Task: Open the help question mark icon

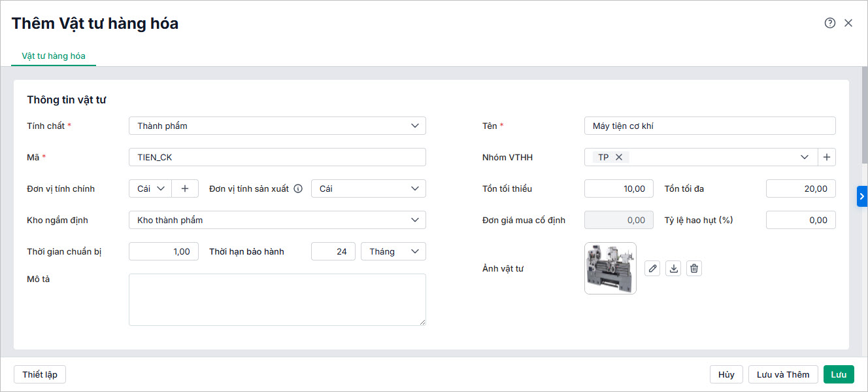Action: point(830,23)
